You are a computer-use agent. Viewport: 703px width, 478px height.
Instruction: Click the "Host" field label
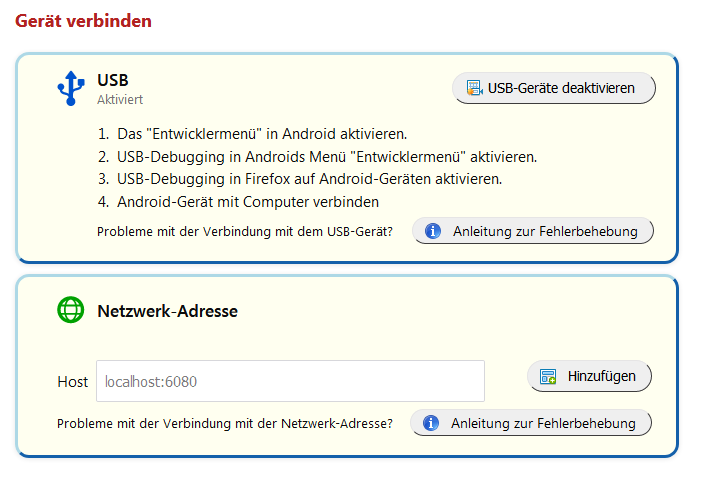[x=73, y=382]
